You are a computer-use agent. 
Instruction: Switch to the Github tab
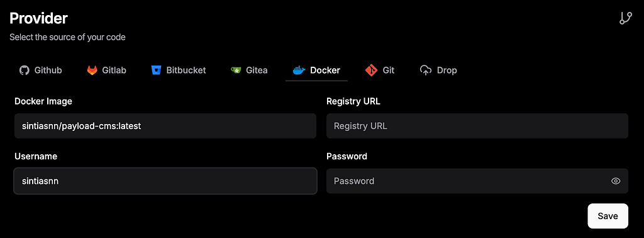point(41,71)
